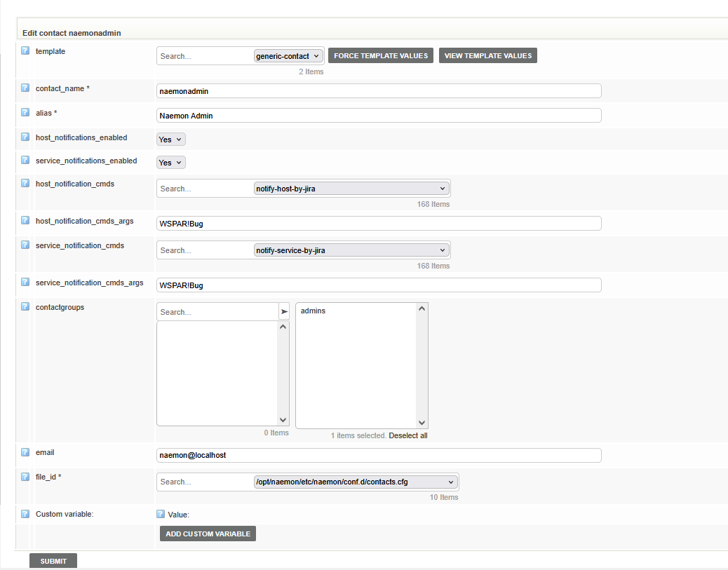Click ADD CUSTOM VARIABLE
728x570 pixels.
(x=208, y=534)
